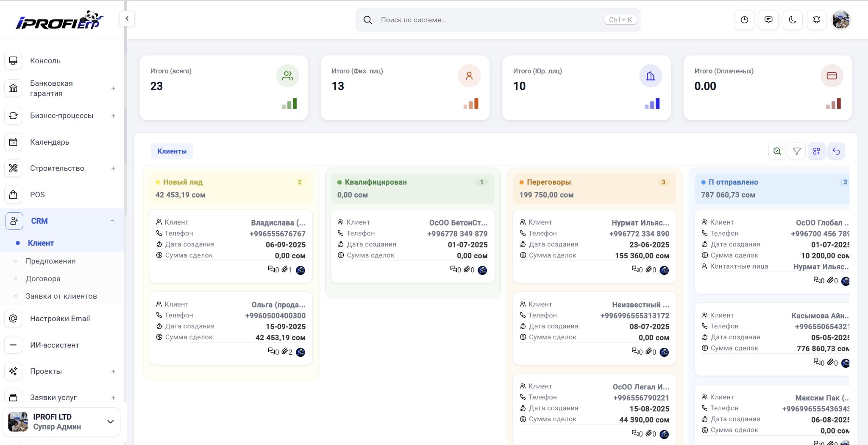
Task: Collapse the sidebar with the chevron button
Action: pos(127,19)
